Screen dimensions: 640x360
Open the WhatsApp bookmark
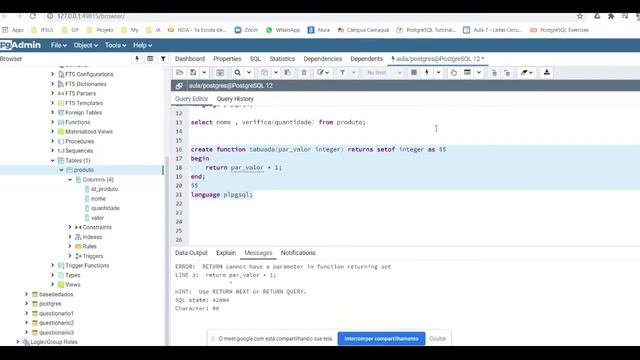(283, 30)
